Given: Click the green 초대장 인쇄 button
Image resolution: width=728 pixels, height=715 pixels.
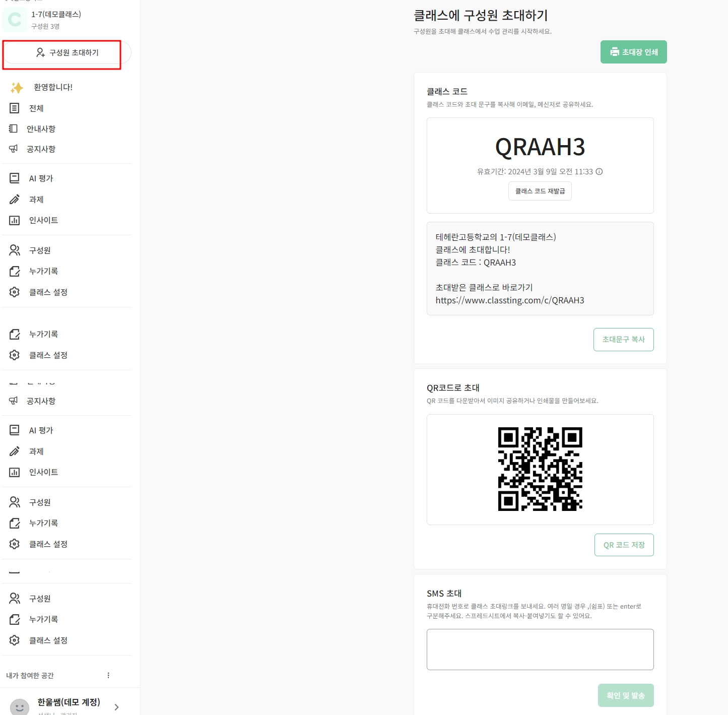Looking at the screenshot, I should 634,52.
